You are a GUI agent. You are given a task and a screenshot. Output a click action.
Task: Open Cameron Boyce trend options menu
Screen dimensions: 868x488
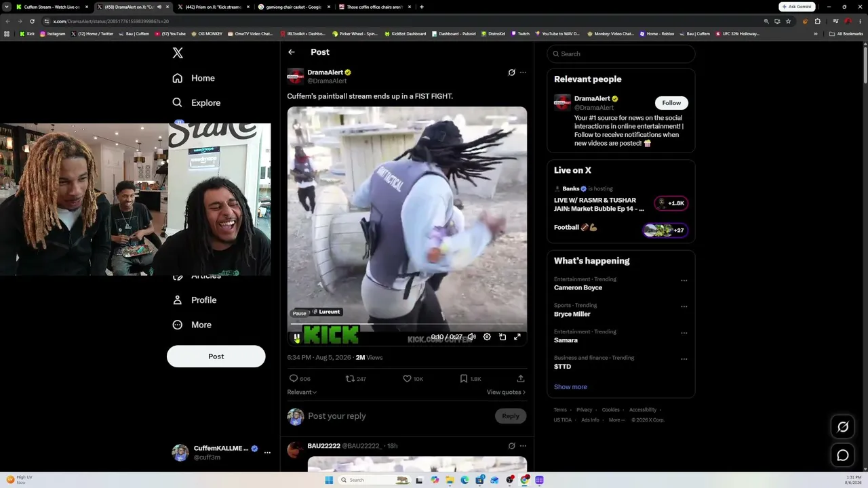click(x=684, y=281)
